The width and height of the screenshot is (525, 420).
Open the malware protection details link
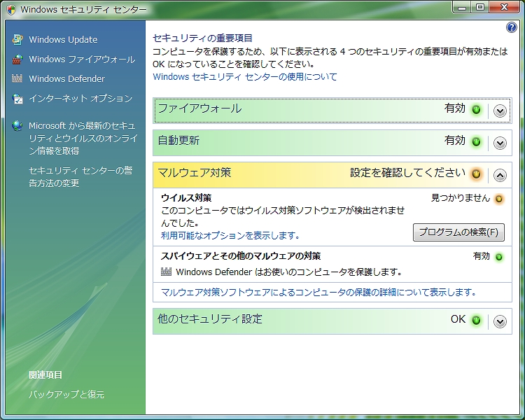click(318, 292)
